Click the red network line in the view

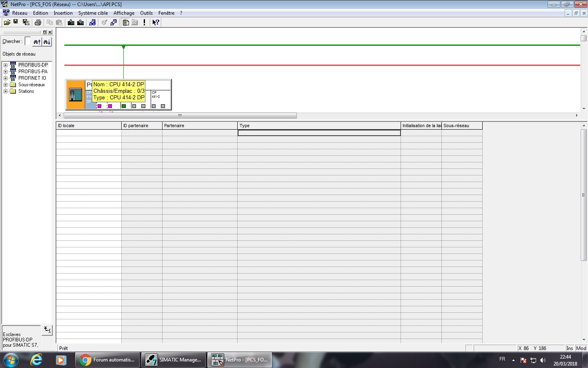coord(322,65)
